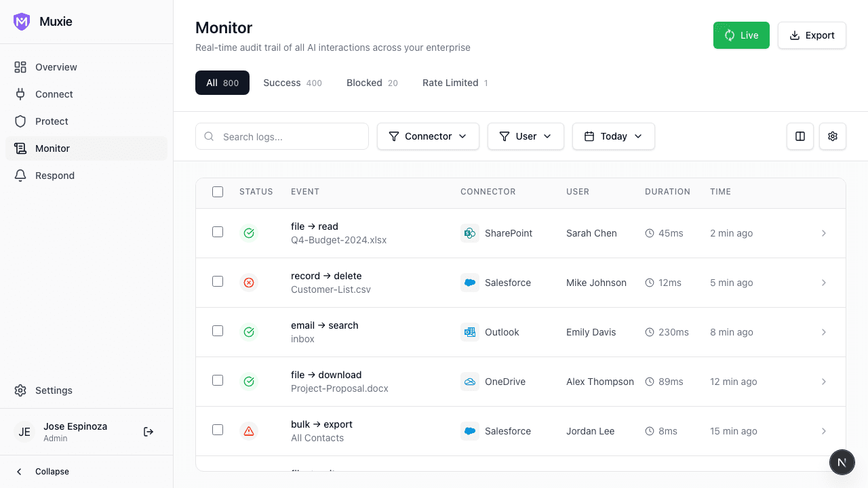Switch to the Blocked tab
This screenshot has height=488, width=868.
[x=372, y=83]
